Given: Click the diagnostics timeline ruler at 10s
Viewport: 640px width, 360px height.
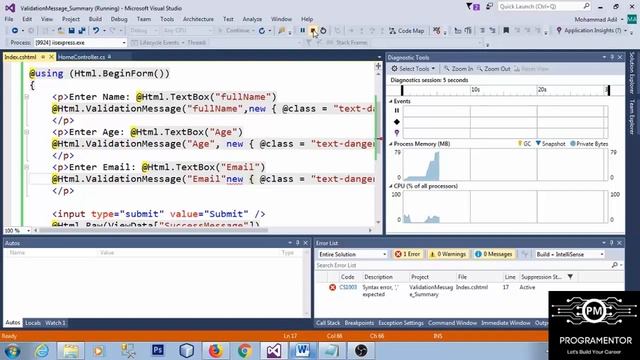Looking at the screenshot, I should (475, 90).
